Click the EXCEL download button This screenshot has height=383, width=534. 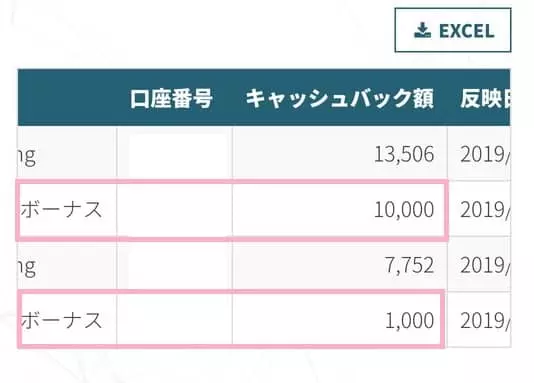point(453,30)
